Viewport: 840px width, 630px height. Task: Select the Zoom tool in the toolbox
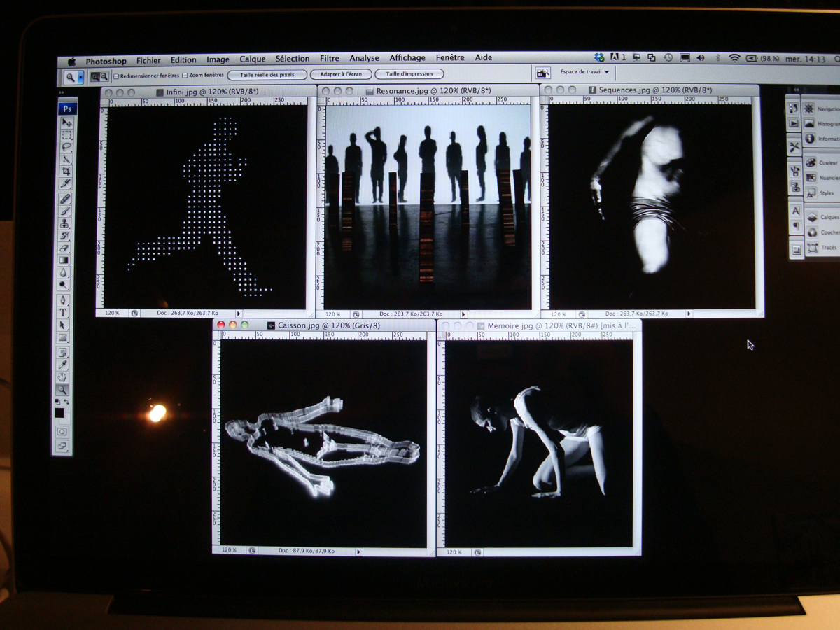pyautogui.click(x=62, y=390)
